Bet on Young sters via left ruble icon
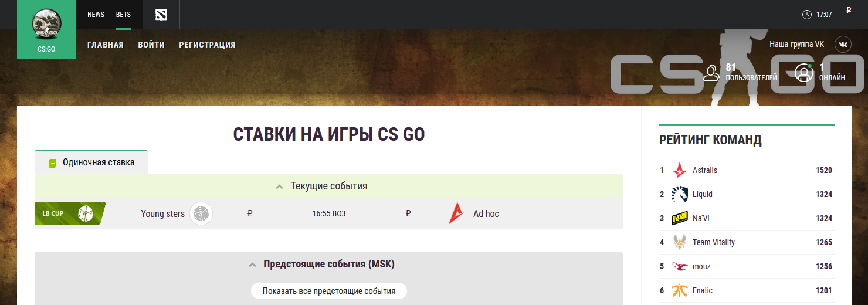 (250, 213)
